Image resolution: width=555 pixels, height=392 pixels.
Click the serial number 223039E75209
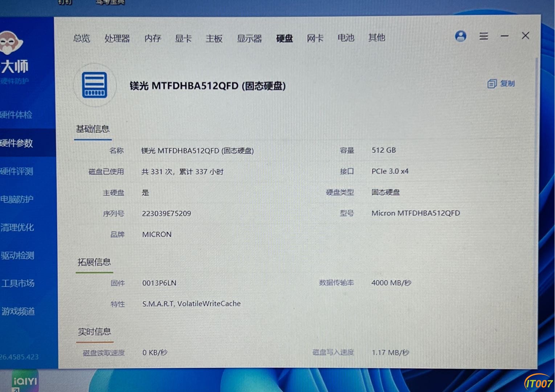click(166, 213)
